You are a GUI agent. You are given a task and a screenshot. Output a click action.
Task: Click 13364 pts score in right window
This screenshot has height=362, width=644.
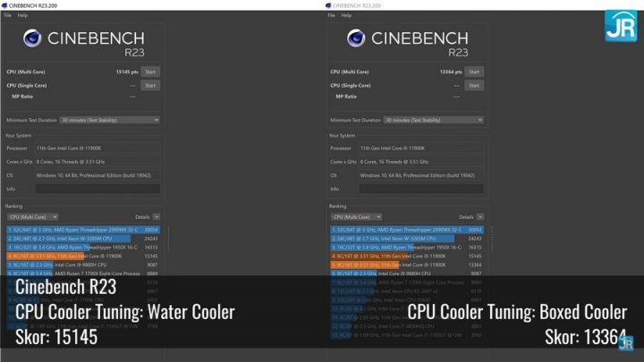pos(451,72)
